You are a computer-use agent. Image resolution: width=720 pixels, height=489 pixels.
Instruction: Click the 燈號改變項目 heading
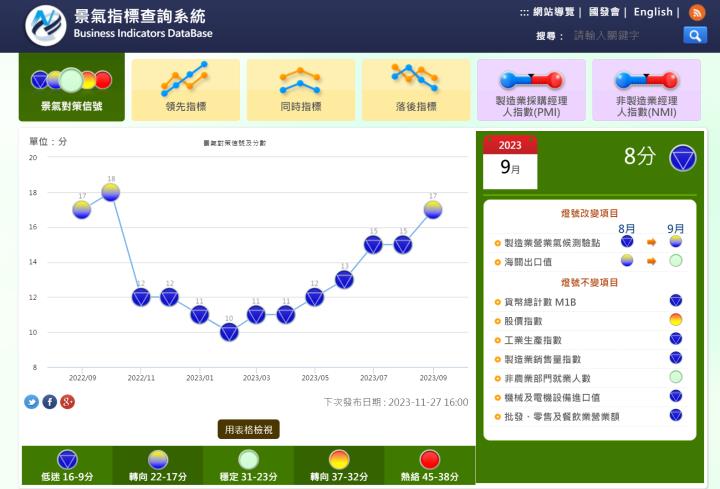(590, 213)
